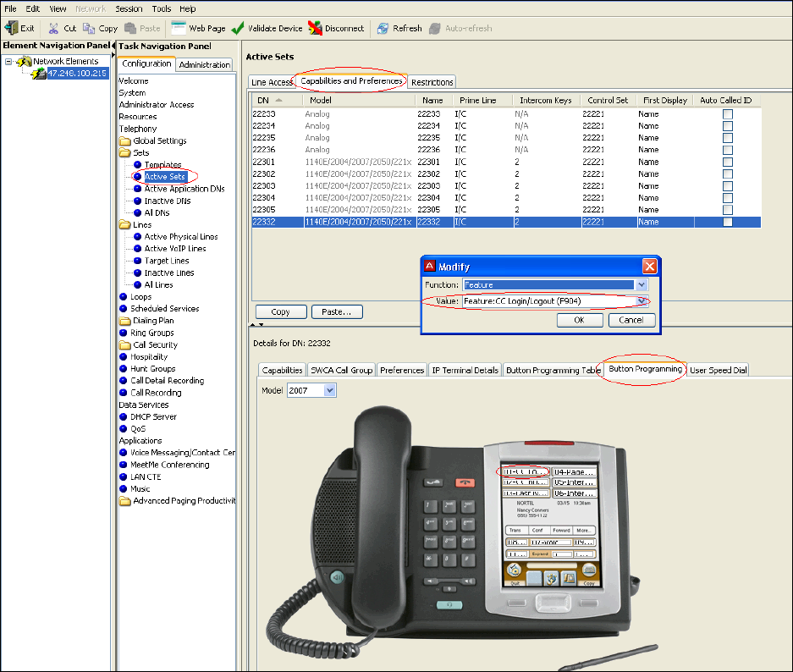Viewport: 793px width, 672px height.
Task: Click the Exit toolbar icon
Action: tap(11, 28)
